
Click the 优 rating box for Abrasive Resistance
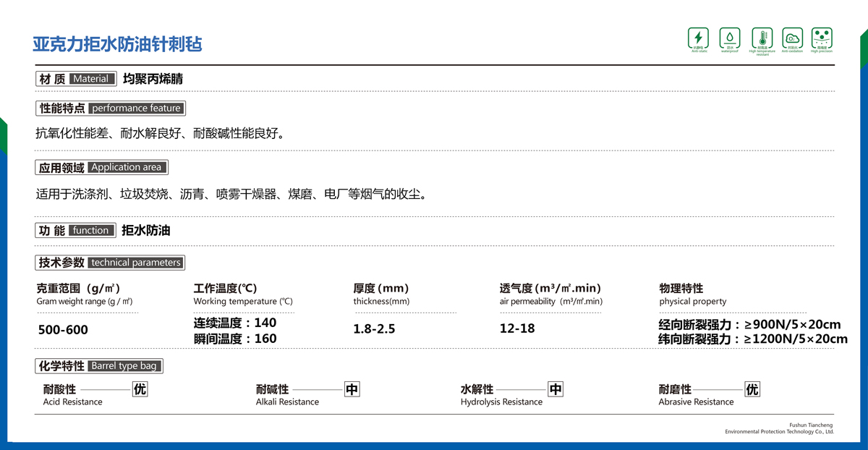(752, 389)
